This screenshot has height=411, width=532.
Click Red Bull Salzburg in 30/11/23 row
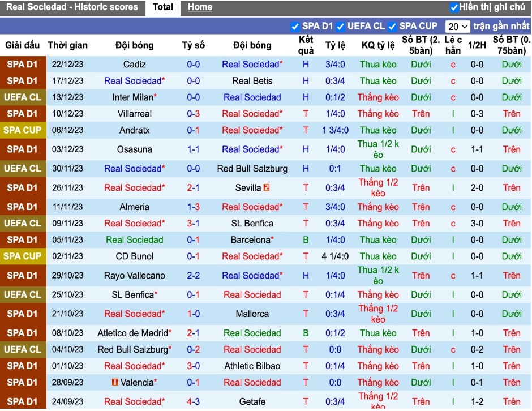click(252, 168)
